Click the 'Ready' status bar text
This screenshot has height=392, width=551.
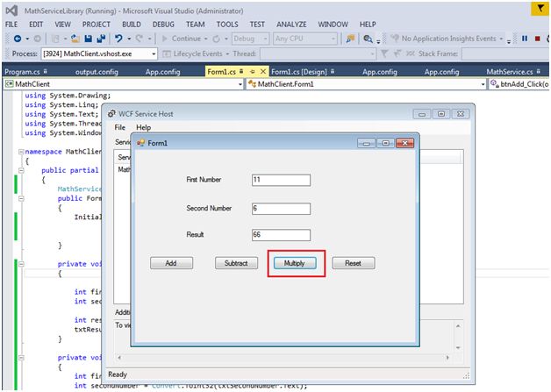(x=118, y=374)
